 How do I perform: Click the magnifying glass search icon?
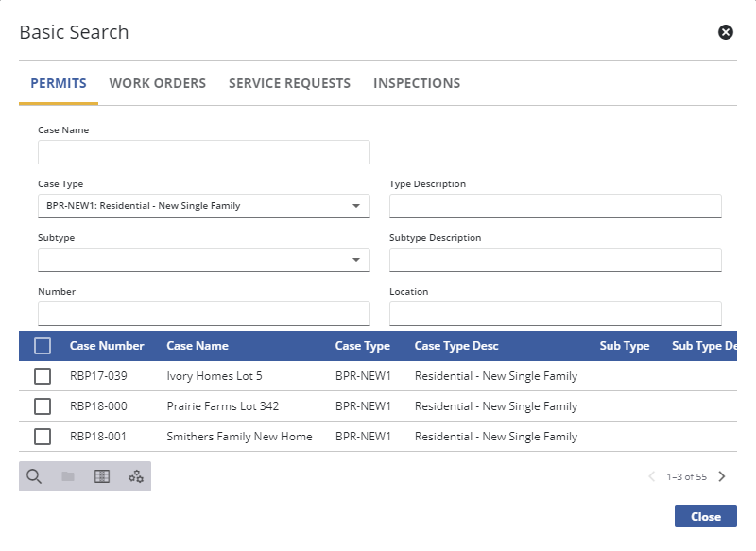[x=34, y=476]
